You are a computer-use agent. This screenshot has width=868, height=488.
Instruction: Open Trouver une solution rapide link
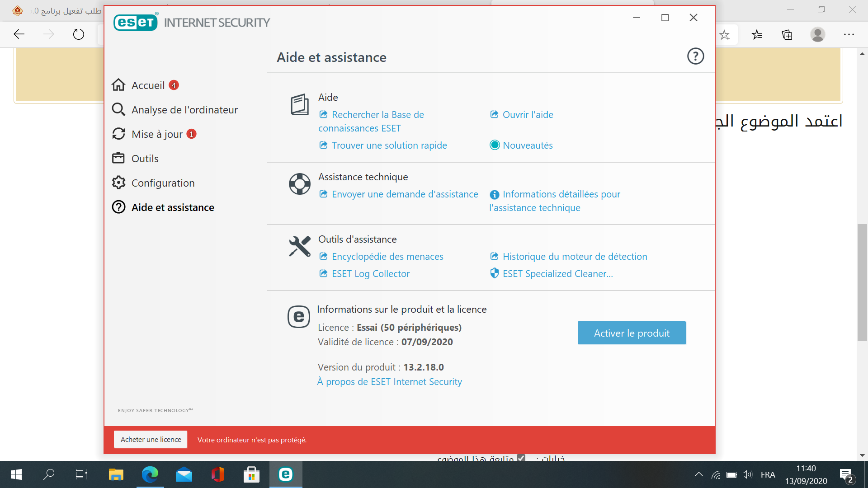click(383, 145)
